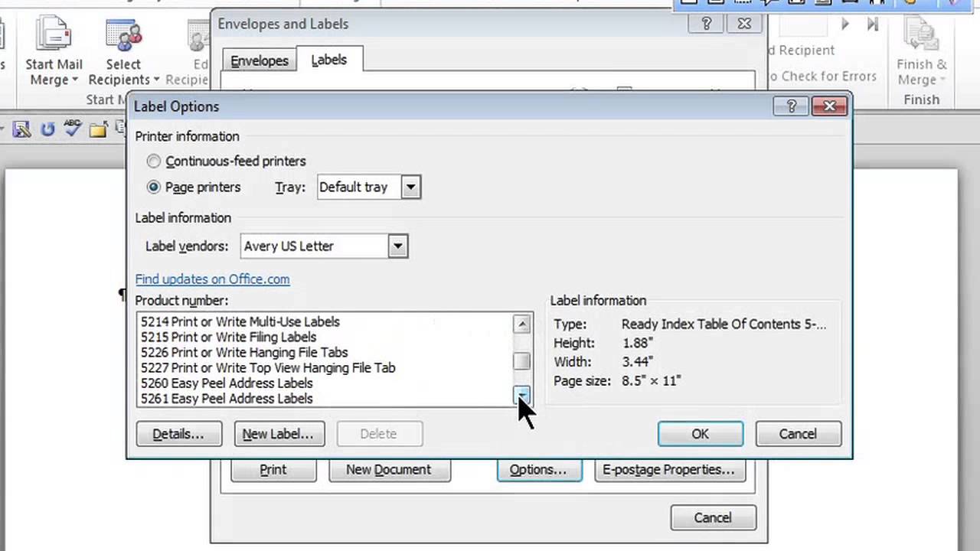
Task: Click the Height value 1.88"
Action: point(637,343)
